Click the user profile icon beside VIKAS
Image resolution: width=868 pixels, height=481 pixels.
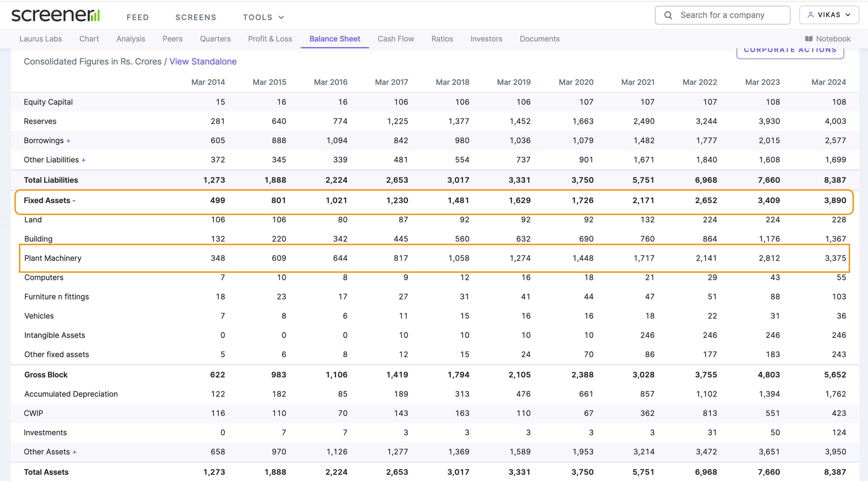coord(811,15)
